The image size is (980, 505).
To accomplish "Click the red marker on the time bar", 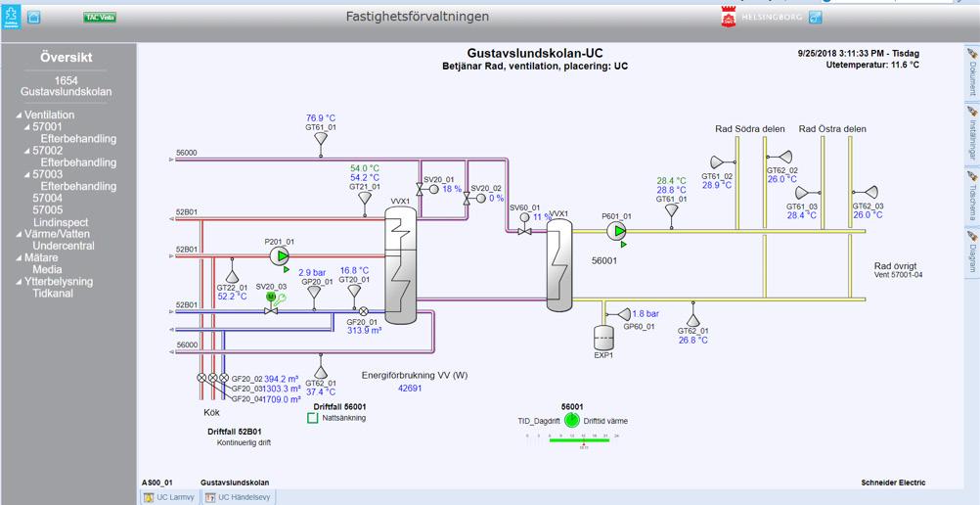I will point(583,444).
